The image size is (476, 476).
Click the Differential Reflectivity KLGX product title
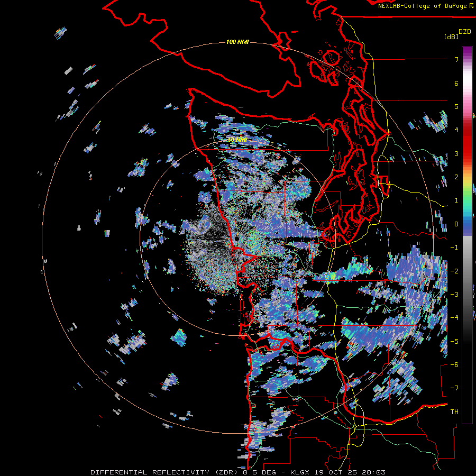[238, 472]
